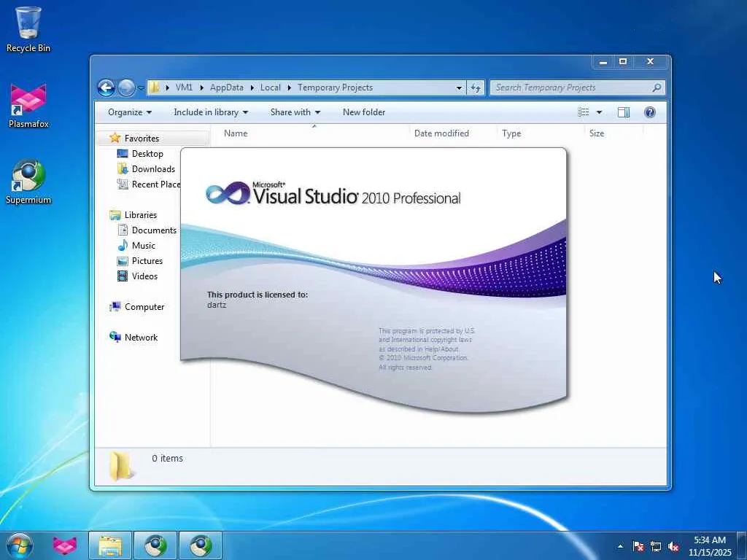Viewport: 747px width, 560px height.
Task: Open the Share with menu
Action: pos(295,112)
